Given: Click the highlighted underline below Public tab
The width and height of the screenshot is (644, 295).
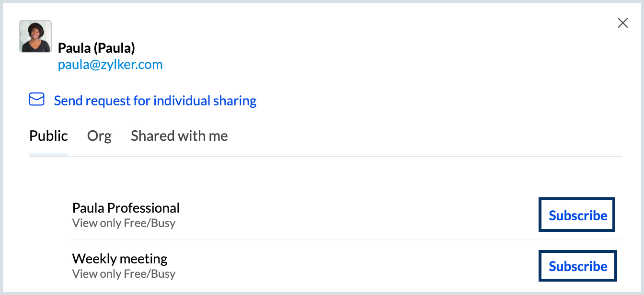Looking at the screenshot, I should [x=48, y=155].
